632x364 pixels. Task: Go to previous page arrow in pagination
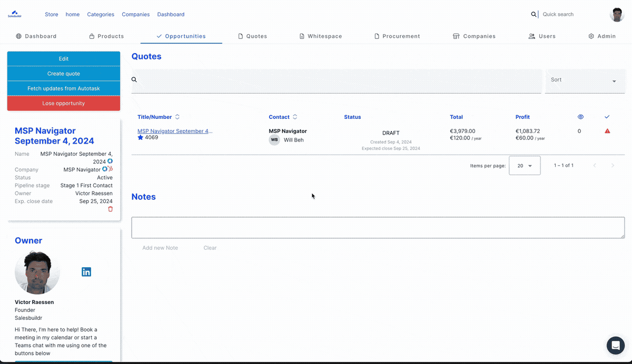[595, 165]
